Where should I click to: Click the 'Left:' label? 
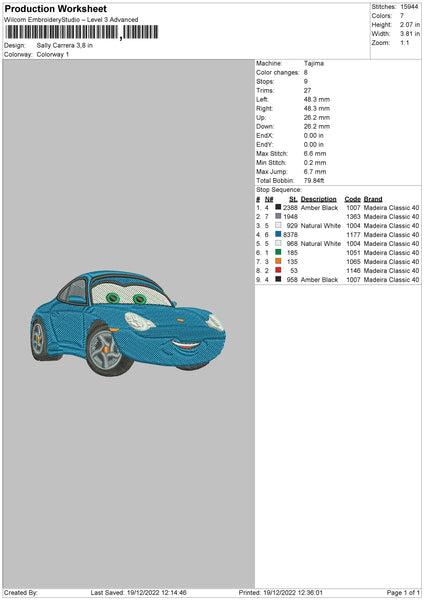262,99
